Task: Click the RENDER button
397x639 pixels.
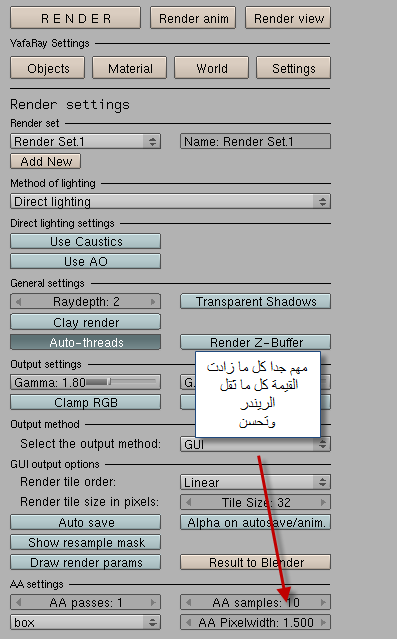Action: coord(75,18)
